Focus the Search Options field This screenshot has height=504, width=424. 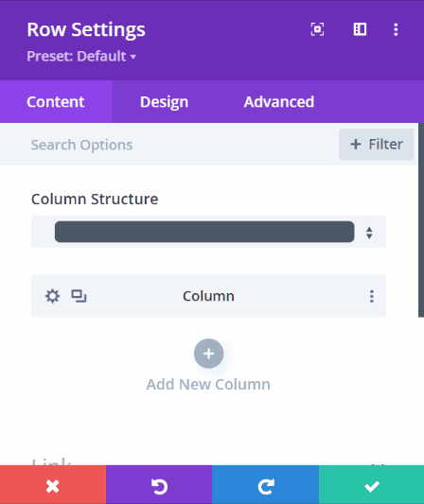168,145
